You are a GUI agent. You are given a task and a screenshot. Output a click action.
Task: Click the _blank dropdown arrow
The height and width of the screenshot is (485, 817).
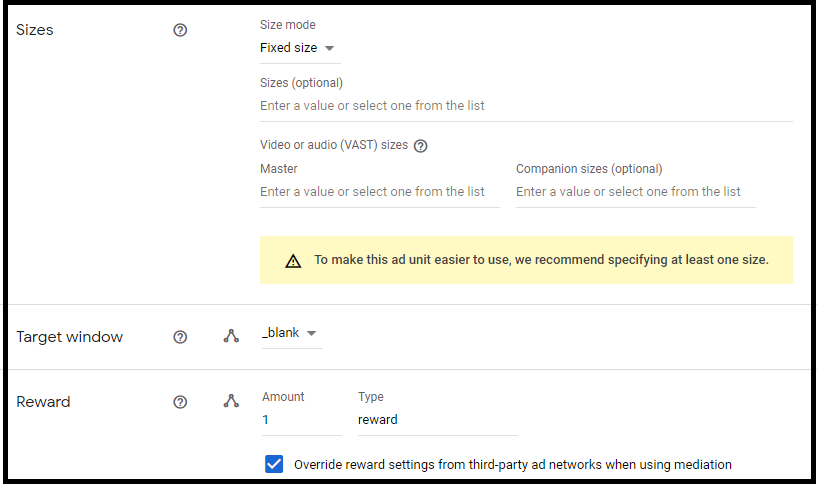pyautogui.click(x=312, y=333)
